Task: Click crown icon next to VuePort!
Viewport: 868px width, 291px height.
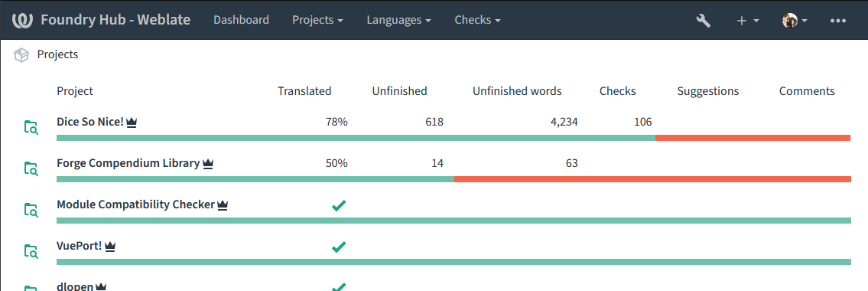Action: pyautogui.click(x=110, y=247)
